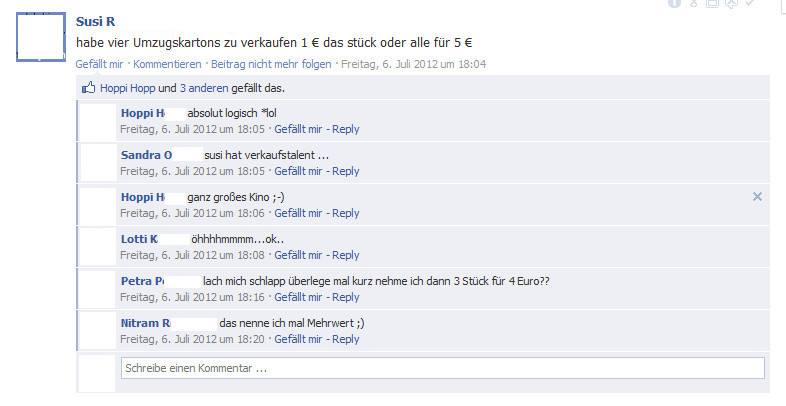
Task: Open the "Hoppi Hopp" liker link
Action: pyautogui.click(x=127, y=88)
